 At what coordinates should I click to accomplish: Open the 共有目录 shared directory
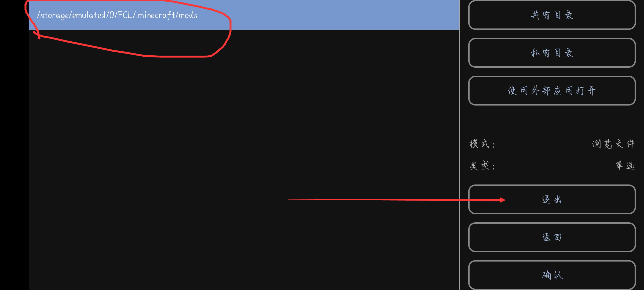(552, 15)
